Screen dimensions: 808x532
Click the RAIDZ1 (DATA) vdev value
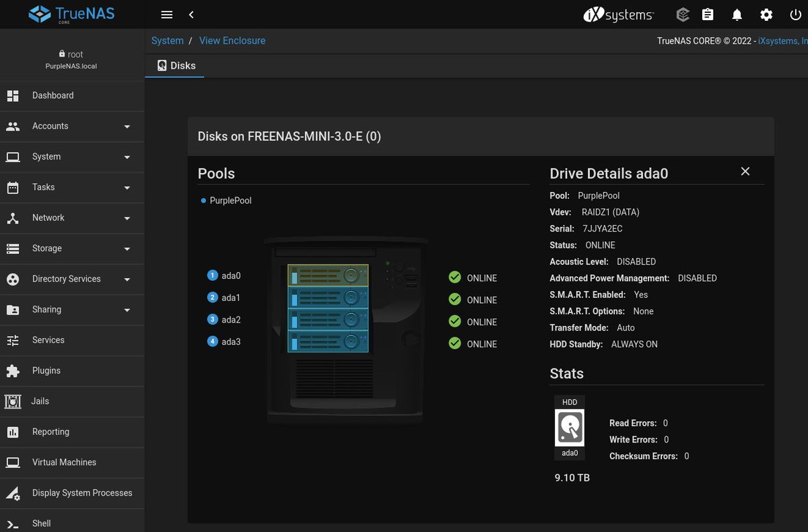(x=611, y=212)
